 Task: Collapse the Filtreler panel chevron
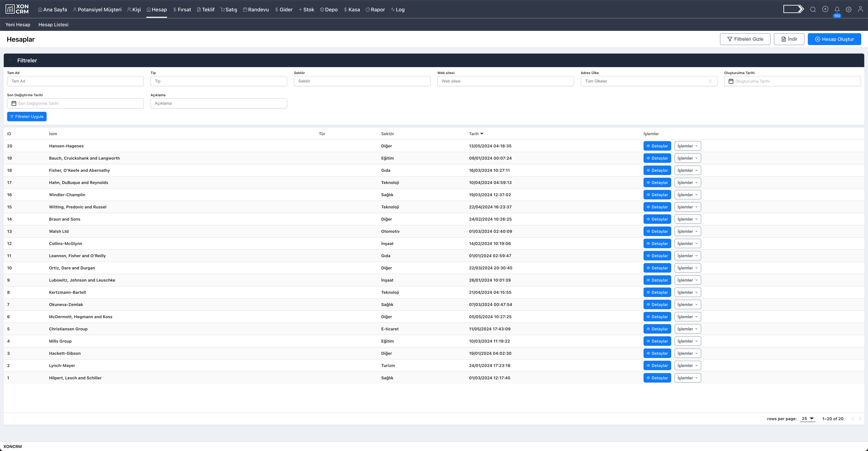coord(11,61)
